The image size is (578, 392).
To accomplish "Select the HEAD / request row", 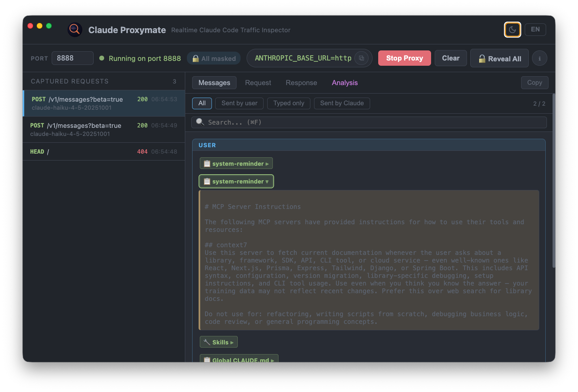I will pyautogui.click(x=104, y=152).
